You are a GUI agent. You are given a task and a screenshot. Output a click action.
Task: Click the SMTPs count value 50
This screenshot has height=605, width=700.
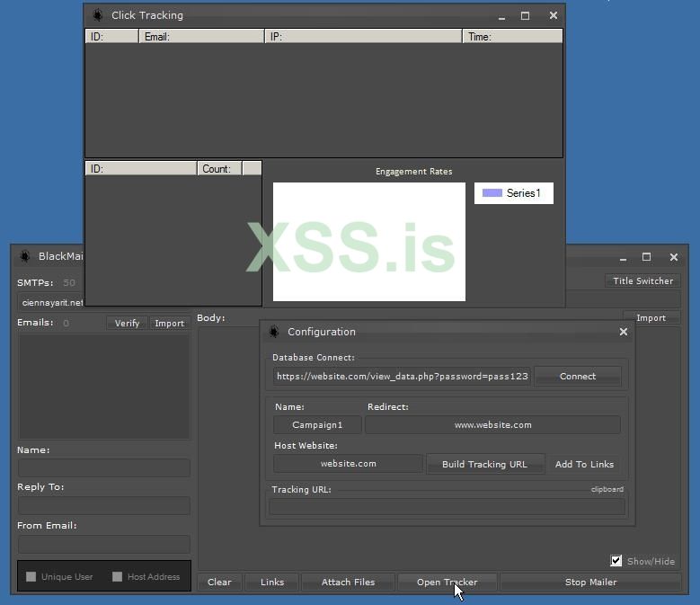(x=69, y=282)
